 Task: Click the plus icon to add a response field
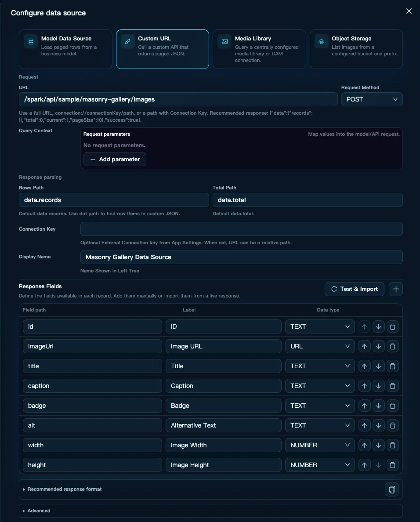click(x=396, y=289)
